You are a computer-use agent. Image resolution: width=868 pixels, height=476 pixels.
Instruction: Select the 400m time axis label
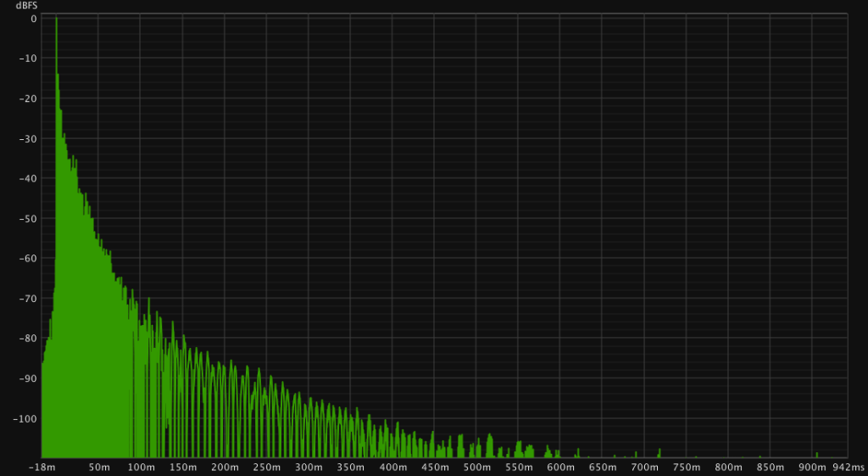pyautogui.click(x=392, y=468)
